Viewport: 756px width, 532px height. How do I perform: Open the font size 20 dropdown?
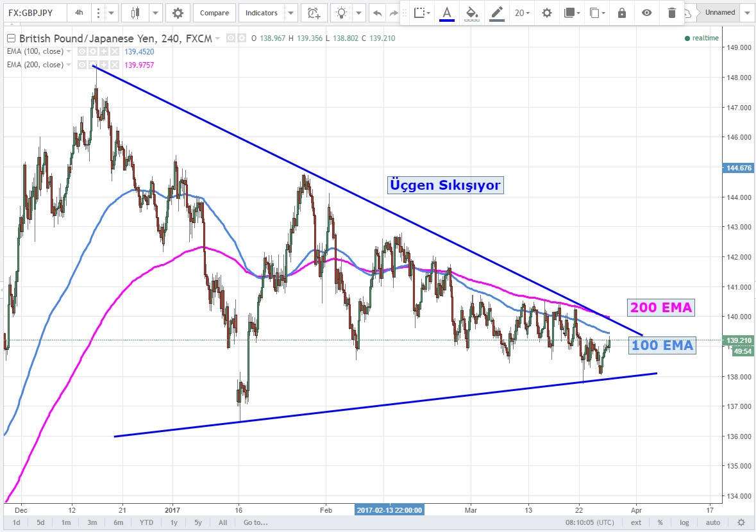click(523, 13)
